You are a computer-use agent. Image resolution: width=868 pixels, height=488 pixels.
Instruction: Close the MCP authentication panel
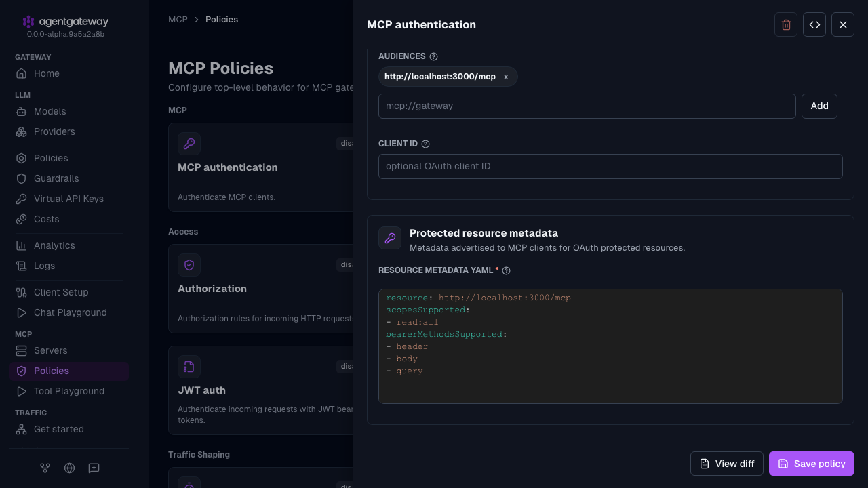pos(843,24)
